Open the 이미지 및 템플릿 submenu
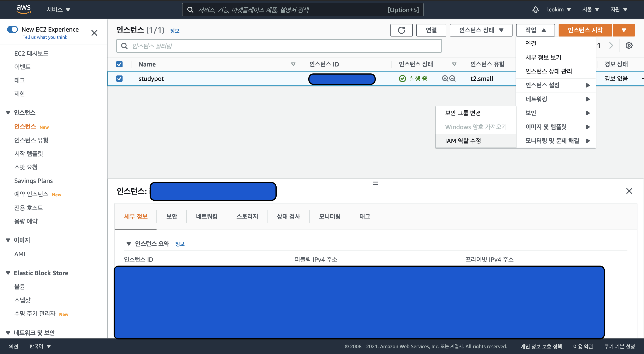The image size is (644, 354). coord(556,127)
